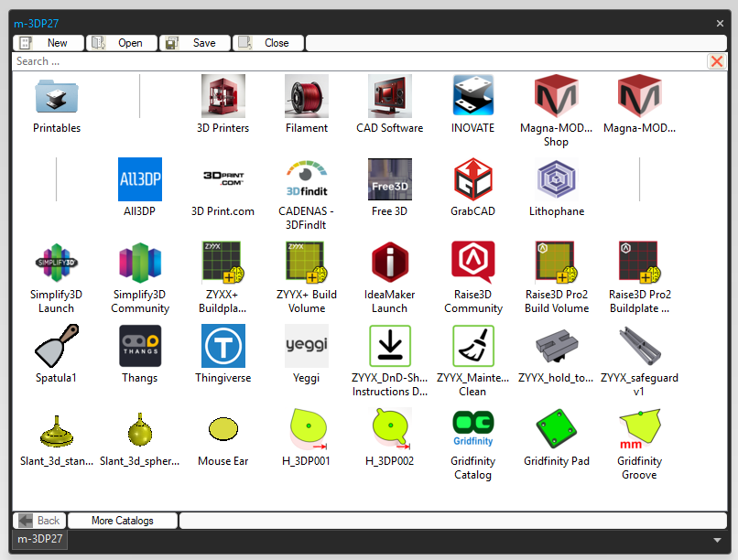Clear search with the red X button
Viewport: 738px width, 560px height.
click(717, 61)
